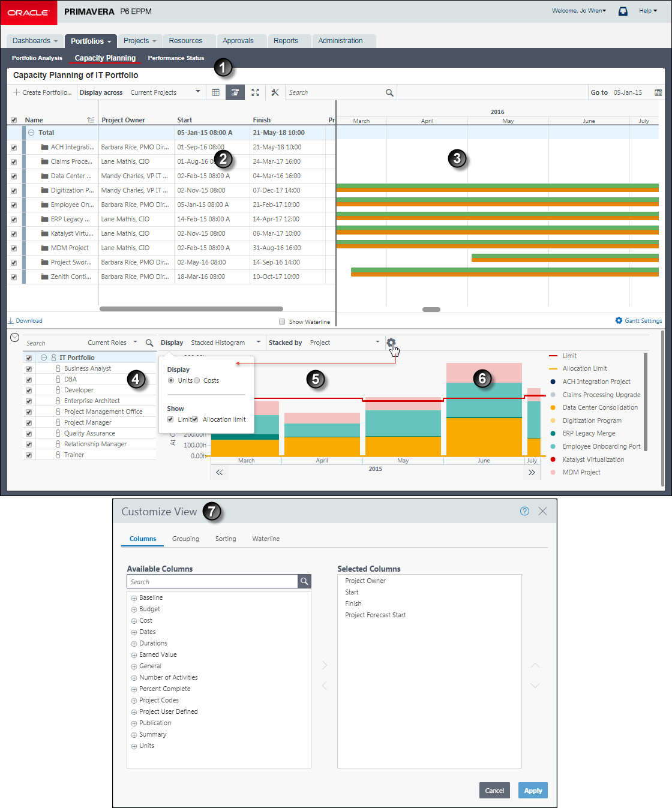Screen dimensions: 672x808
Task: Uncheck the Business Analyst role checkbox
Action: click(x=28, y=369)
